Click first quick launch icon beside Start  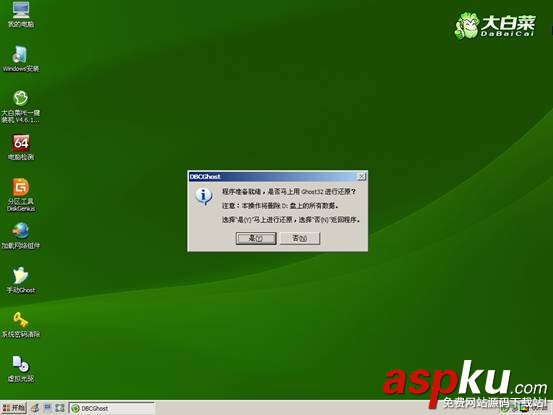(x=35, y=408)
